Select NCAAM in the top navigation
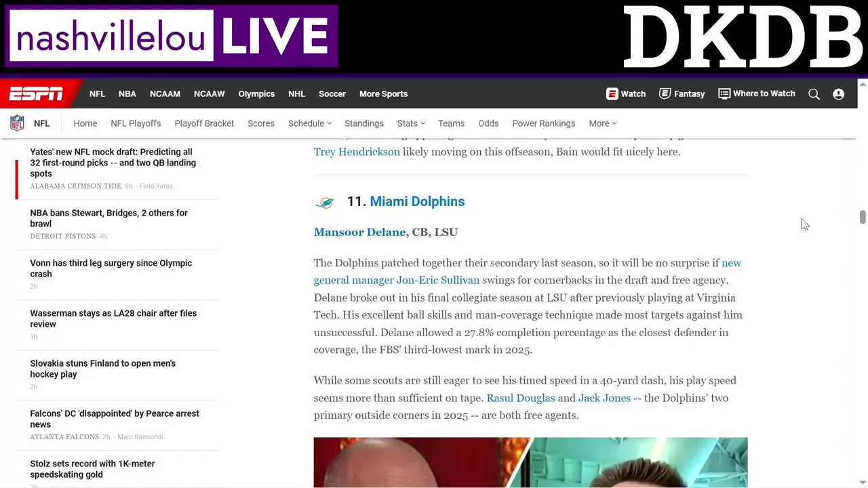 point(165,94)
